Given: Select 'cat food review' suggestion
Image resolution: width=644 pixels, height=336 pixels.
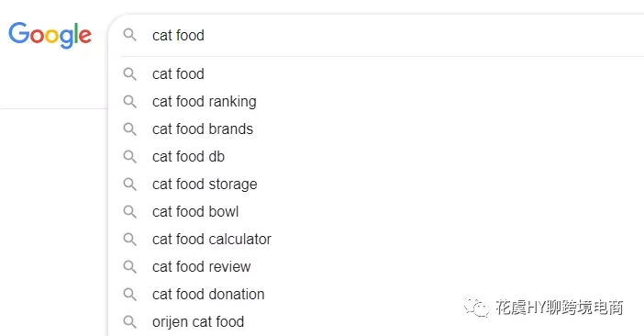Looking at the screenshot, I should (x=376, y=266).
